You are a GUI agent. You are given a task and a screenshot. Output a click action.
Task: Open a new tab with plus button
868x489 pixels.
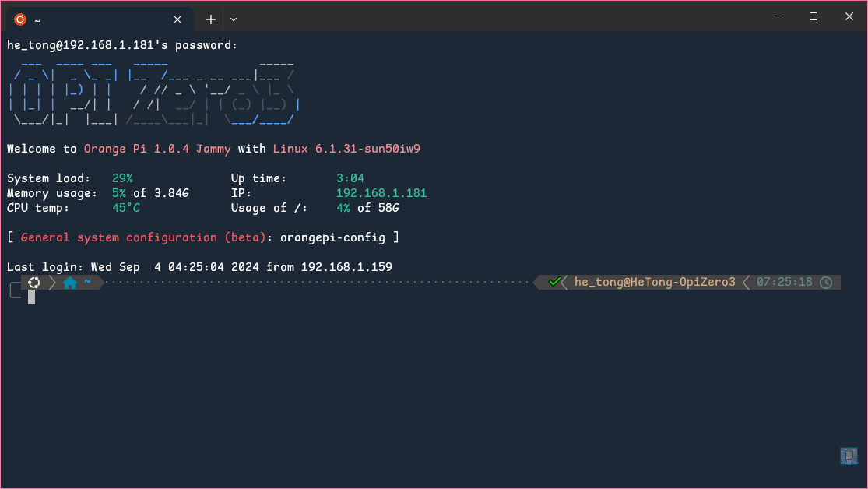[210, 19]
